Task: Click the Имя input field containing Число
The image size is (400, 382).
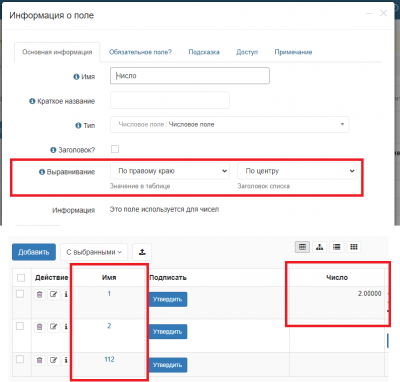Action: pyautogui.click(x=190, y=76)
